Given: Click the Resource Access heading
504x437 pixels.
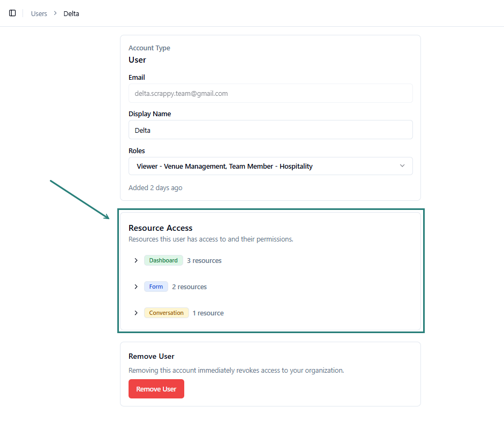Looking at the screenshot, I should (x=160, y=228).
